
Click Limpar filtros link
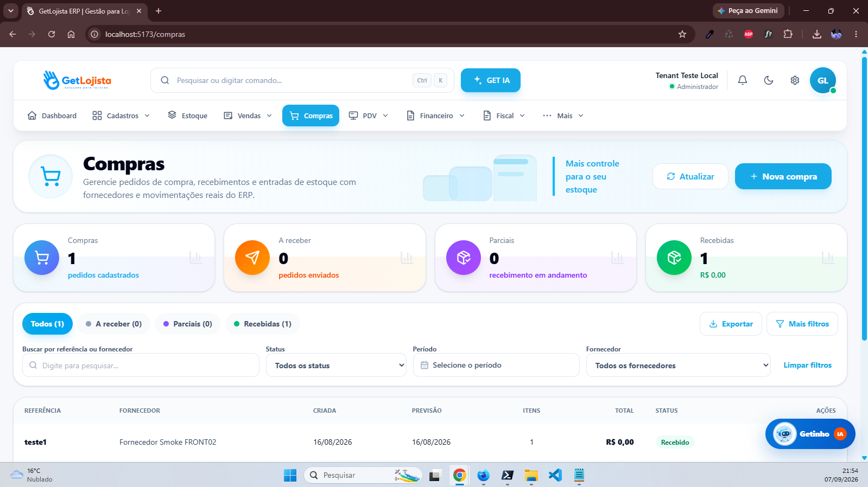click(807, 366)
